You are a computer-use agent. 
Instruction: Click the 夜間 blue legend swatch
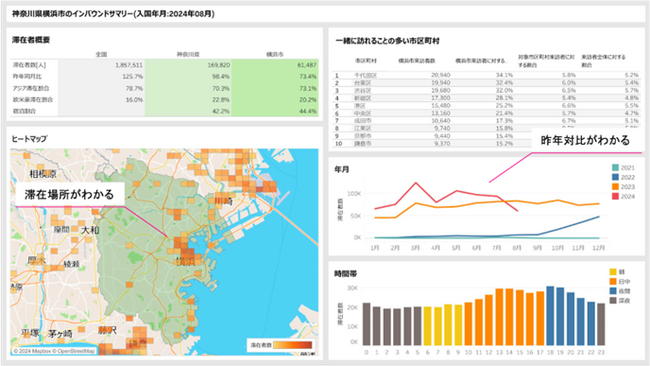click(613, 291)
